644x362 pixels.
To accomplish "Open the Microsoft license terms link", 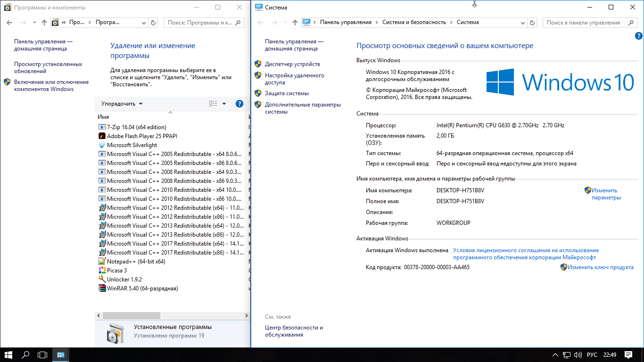I will 526,254.
